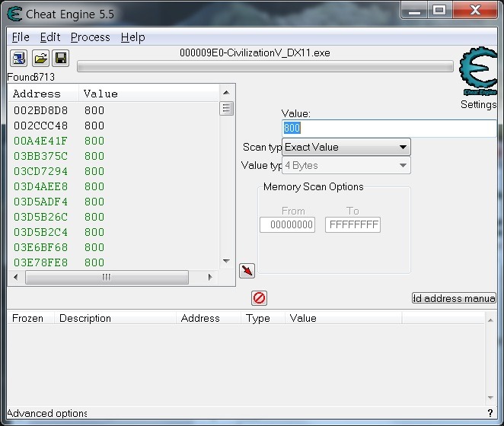Expand the Value type 4 Bytes dropdown

click(346, 165)
